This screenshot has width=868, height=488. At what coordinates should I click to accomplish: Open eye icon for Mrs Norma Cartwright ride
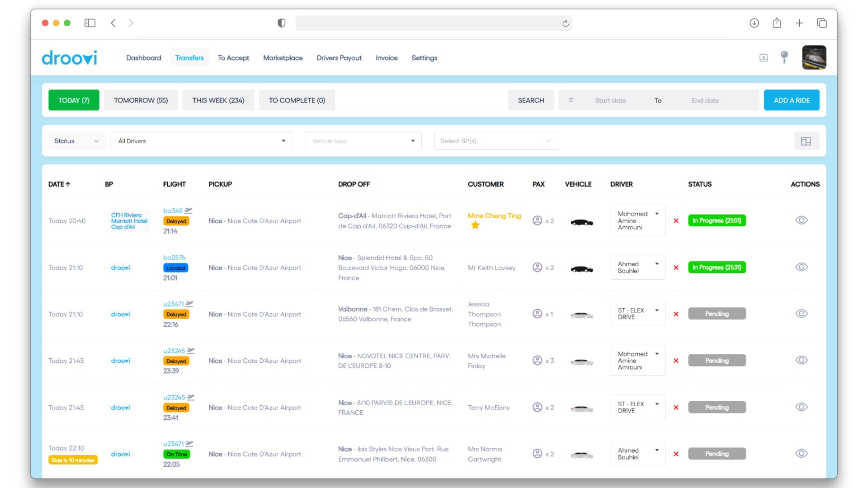(x=801, y=454)
